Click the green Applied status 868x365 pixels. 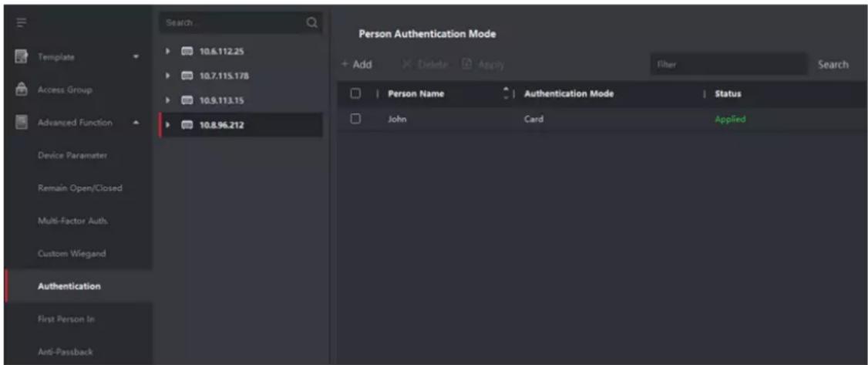(730, 119)
